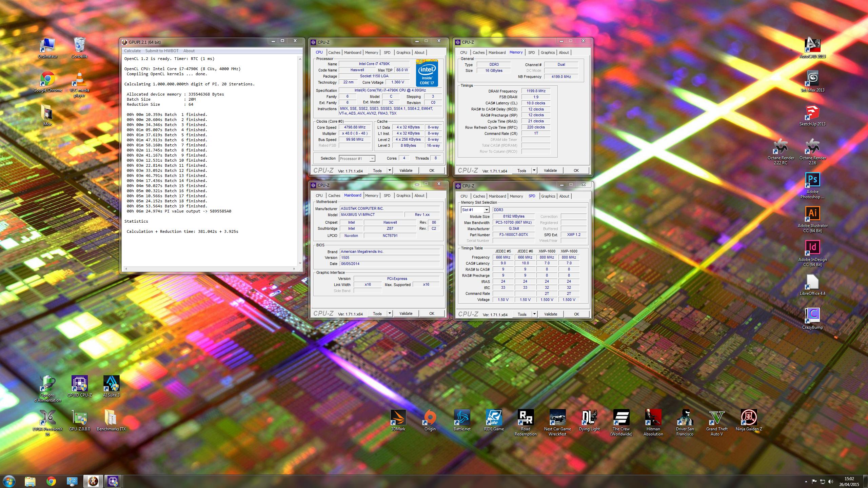The image size is (868, 488).
Task: Open the Options d'Alimentation shortcut
Action: pyautogui.click(x=47, y=389)
